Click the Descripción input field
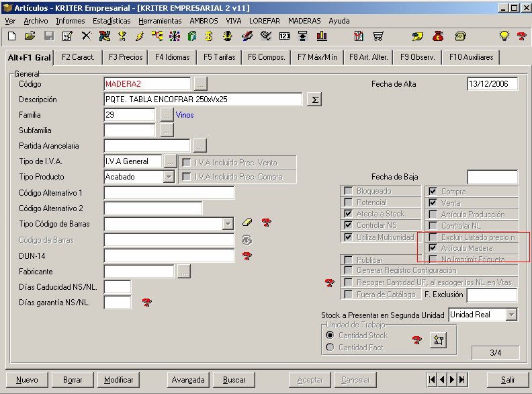 click(203, 100)
